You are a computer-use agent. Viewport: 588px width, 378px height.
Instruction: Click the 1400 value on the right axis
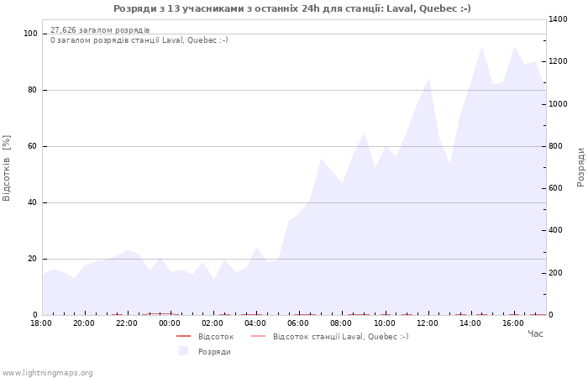pyautogui.click(x=557, y=19)
